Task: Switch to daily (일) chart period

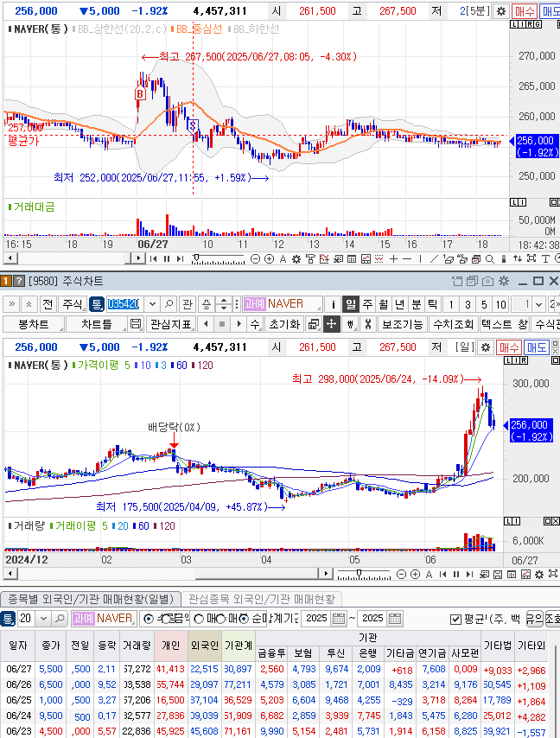Action: (x=351, y=304)
